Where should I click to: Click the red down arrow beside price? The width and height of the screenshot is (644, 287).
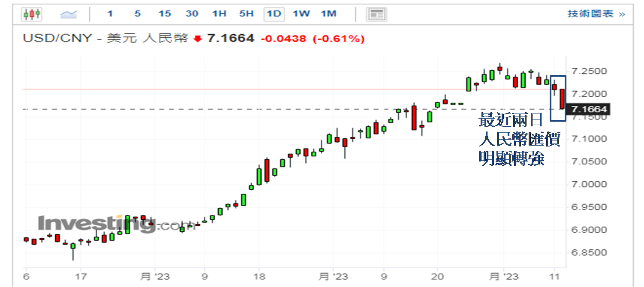[x=198, y=39]
